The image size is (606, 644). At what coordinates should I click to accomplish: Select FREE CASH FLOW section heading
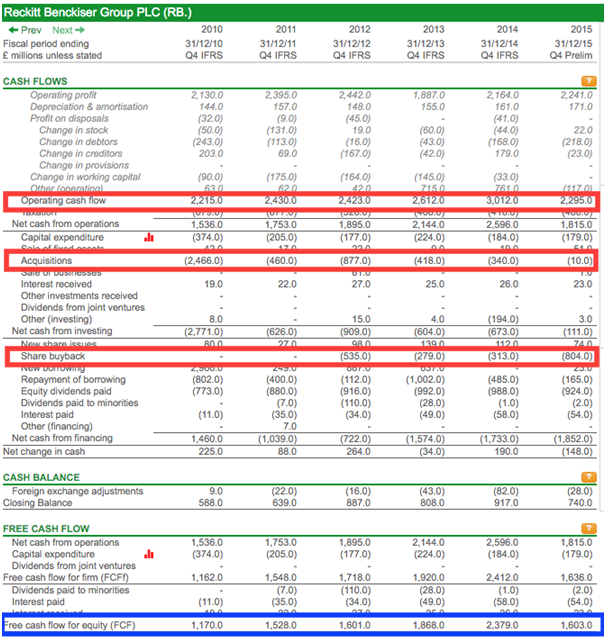coord(46,529)
